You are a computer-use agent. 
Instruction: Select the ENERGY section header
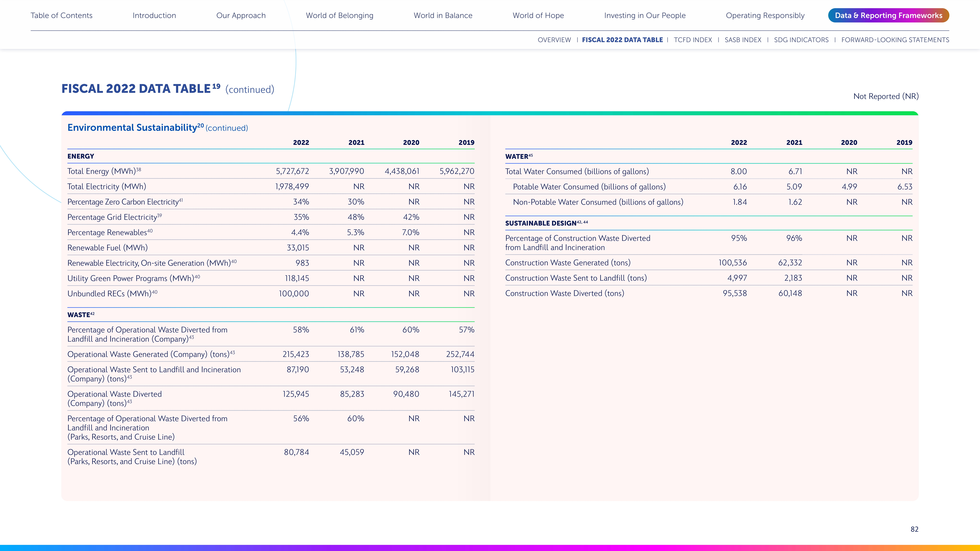point(81,156)
